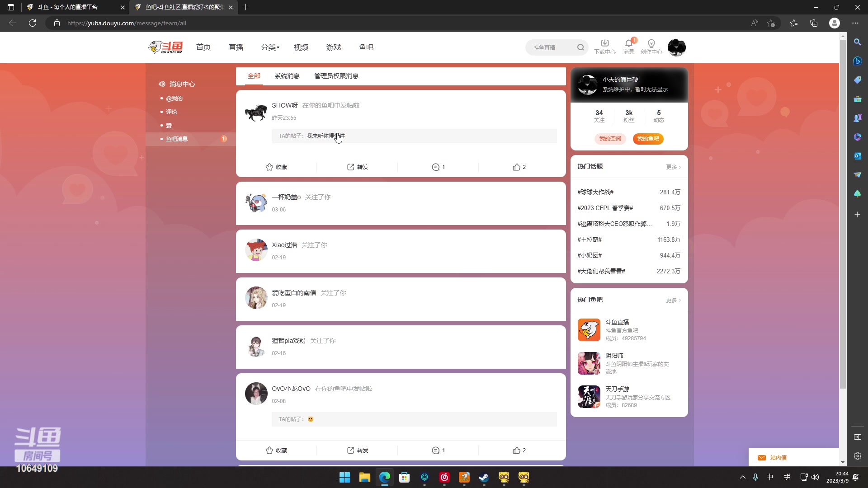Screen dimensions: 868x488
Task: Switch to the 系统消息 tab
Action: 287,75
